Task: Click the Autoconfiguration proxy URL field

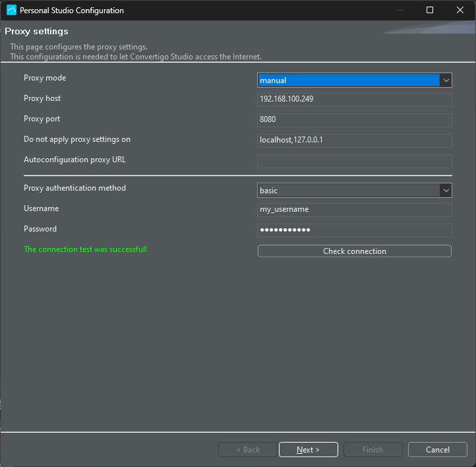Action: coord(354,161)
